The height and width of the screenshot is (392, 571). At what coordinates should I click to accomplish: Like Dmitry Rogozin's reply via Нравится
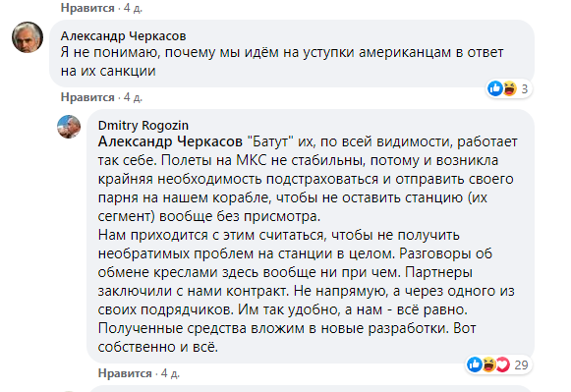pos(125,373)
